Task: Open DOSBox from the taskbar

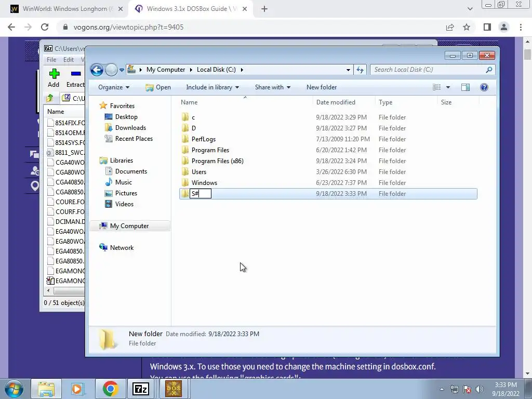Action: 174,389
